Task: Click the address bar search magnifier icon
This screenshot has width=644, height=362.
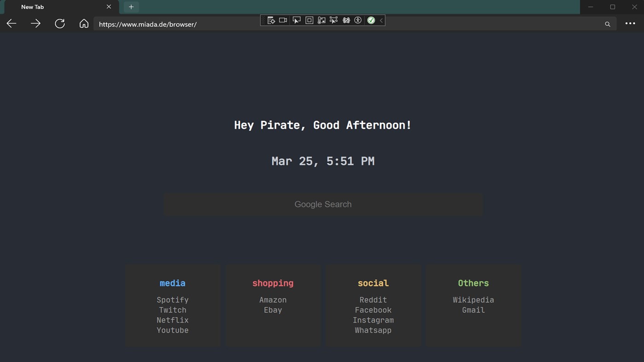Action: click(608, 24)
